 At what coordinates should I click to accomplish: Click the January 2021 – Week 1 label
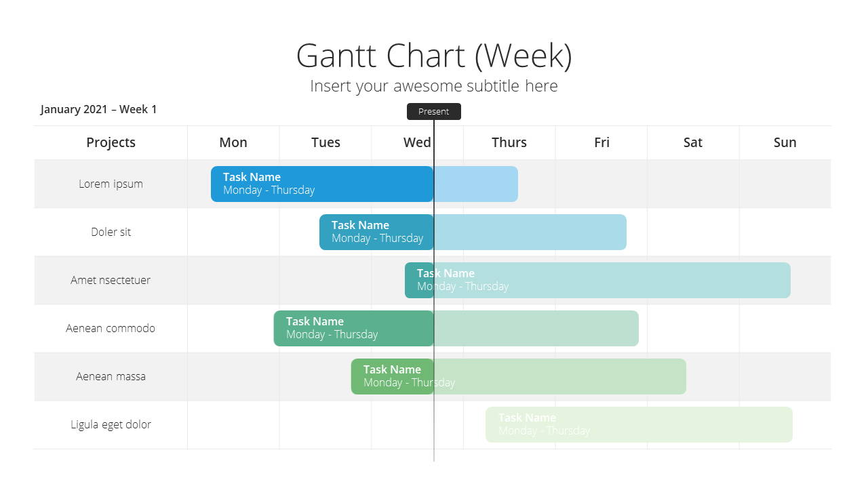click(x=98, y=109)
